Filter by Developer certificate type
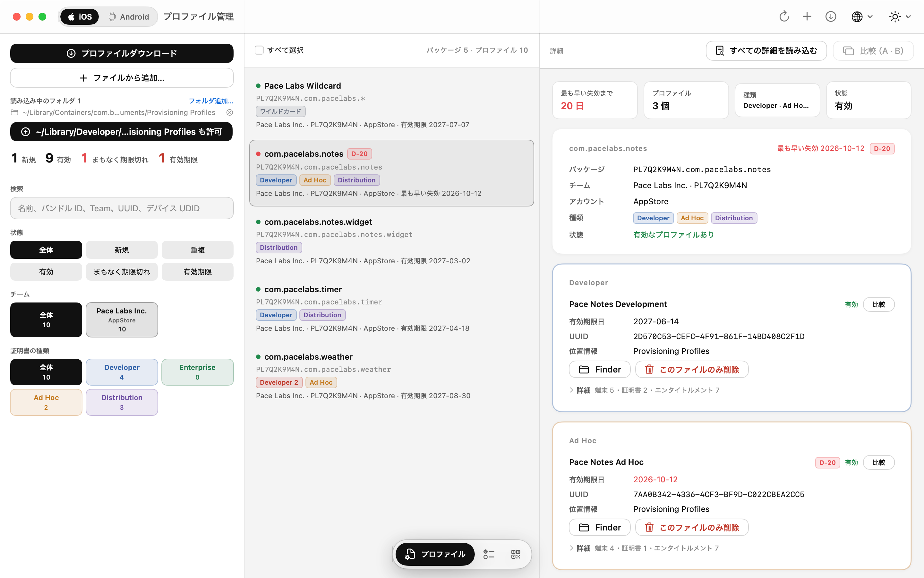The width and height of the screenshot is (924, 578). tap(122, 372)
